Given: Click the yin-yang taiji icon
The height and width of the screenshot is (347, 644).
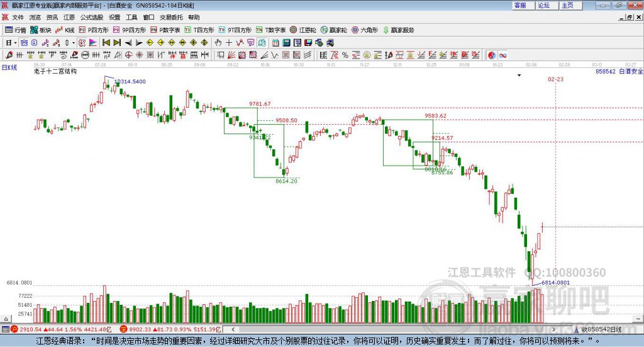Looking at the screenshot, I should [x=492, y=55].
